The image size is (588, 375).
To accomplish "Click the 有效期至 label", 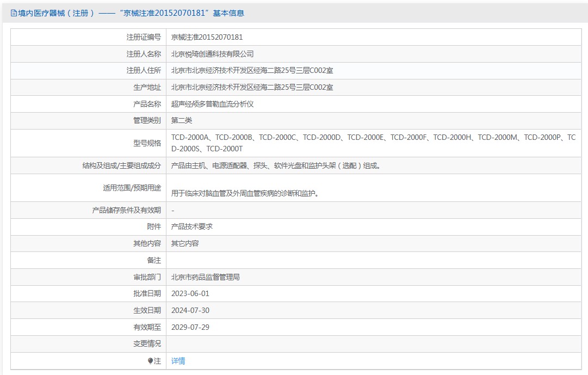I will tap(147, 327).
